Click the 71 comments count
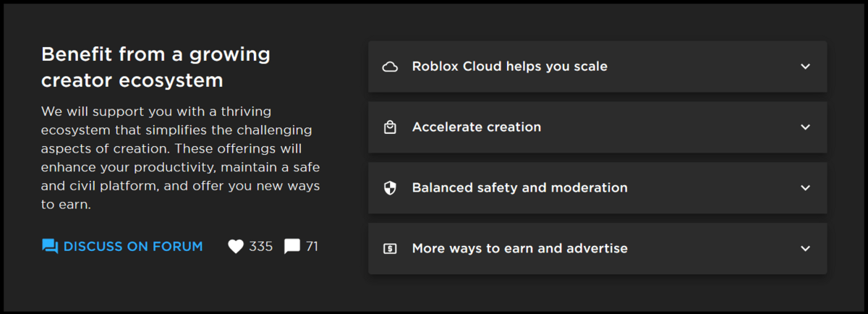 [312, 247]
